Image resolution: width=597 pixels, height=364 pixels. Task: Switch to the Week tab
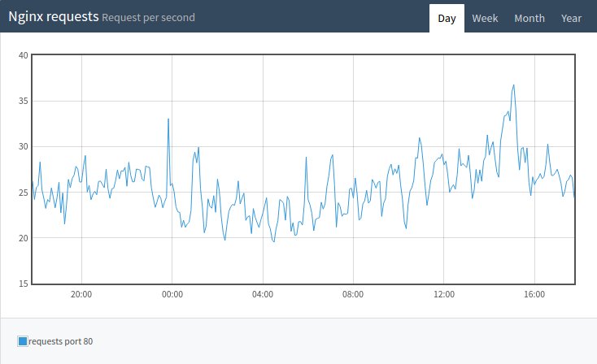[x=485, y=18]
